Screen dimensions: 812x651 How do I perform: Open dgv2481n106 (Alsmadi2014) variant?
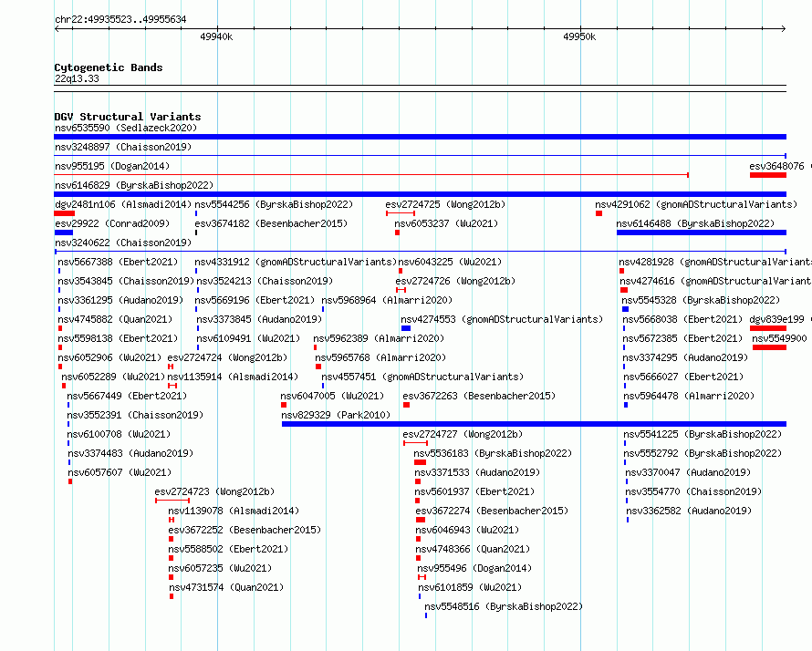(x=123, y=204)
